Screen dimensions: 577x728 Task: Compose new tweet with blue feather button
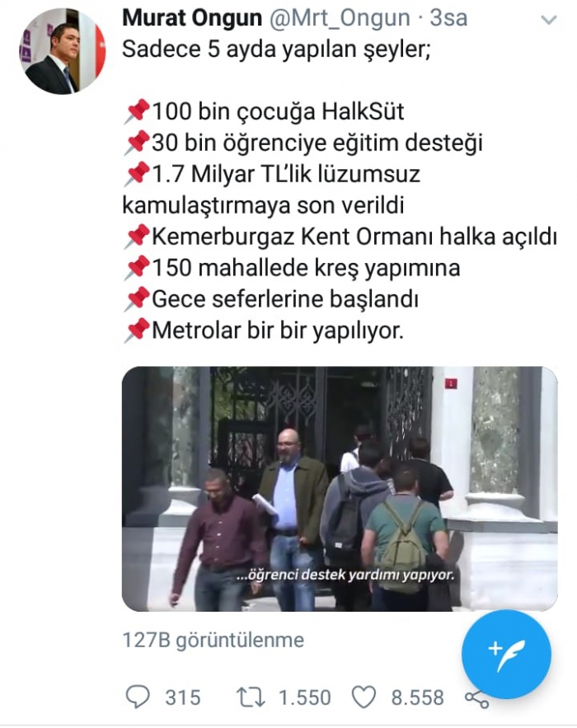[x=506, y=654]
